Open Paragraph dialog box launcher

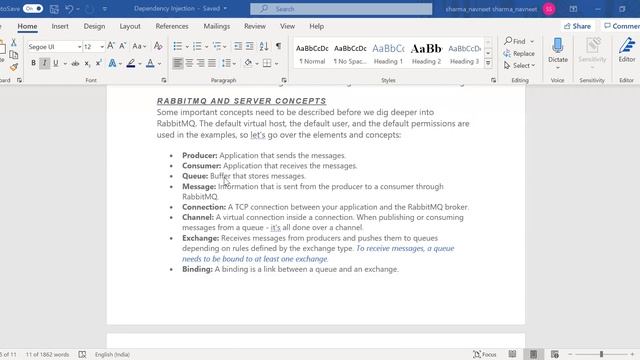284,80
